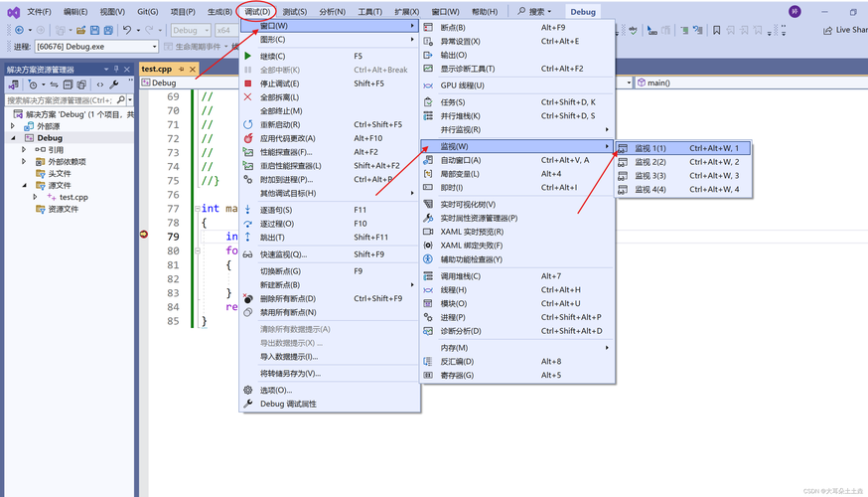Click the Live Share button
The image size is (868, 497).
click(845, 30)
